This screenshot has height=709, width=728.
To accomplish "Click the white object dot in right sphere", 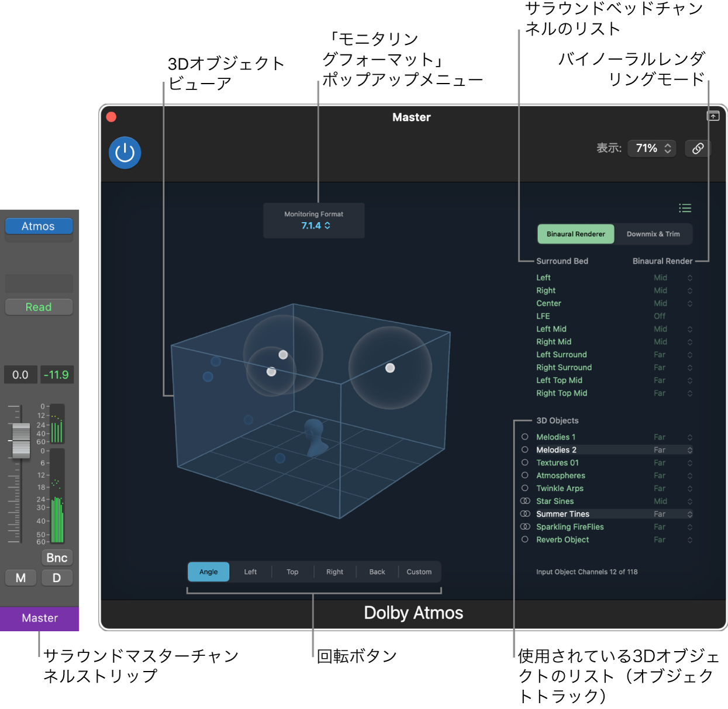I will coord(390,368).
